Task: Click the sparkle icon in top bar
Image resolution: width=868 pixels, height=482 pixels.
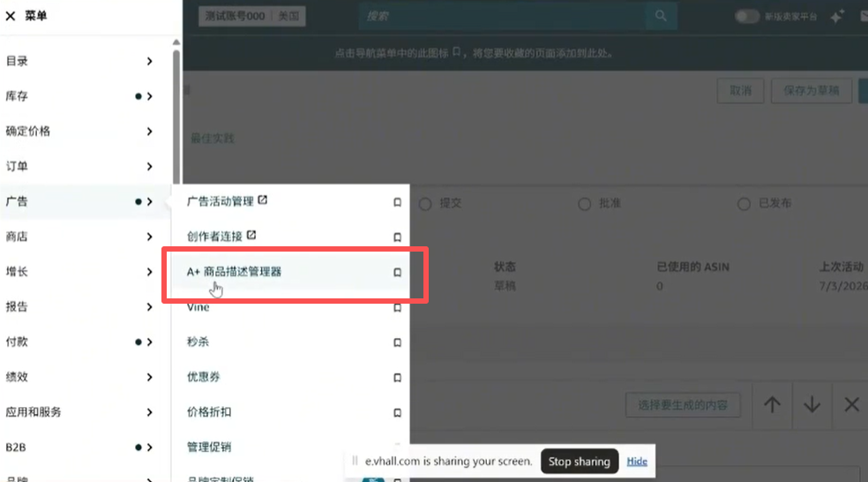Action: click(x=837, y=16)
